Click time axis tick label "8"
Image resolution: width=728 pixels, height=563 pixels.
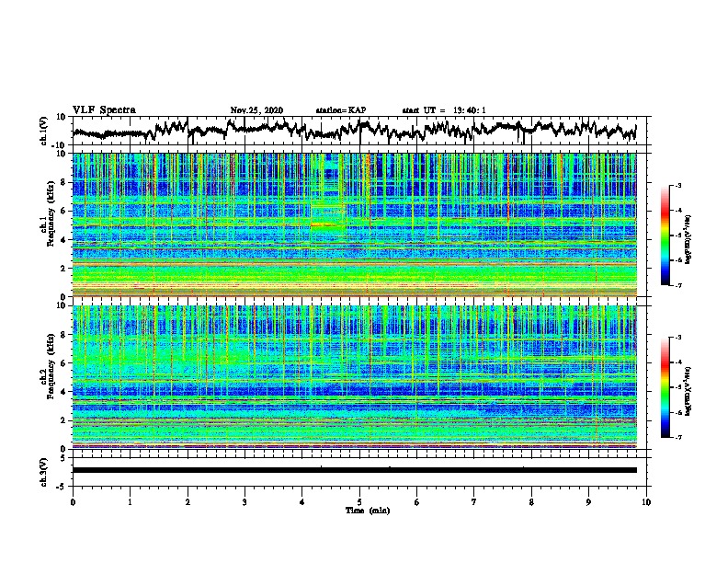point(531,502)
